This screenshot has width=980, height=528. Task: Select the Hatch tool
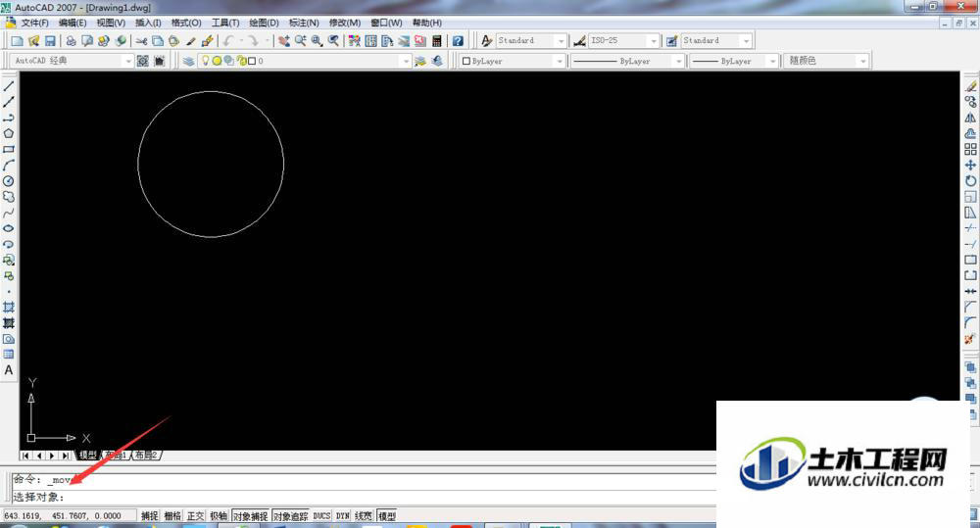(x=9, y=307)
